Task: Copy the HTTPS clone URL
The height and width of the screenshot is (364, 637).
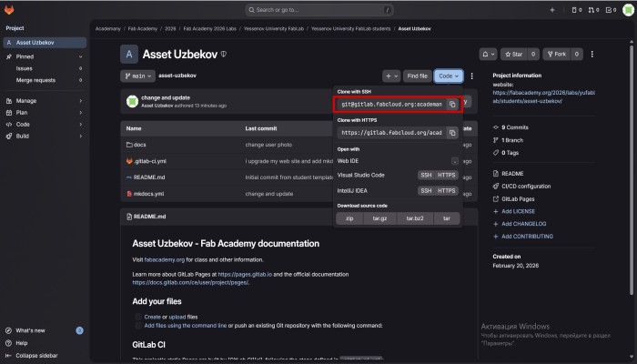Action: pyautogui.click(x=452, y=133)
